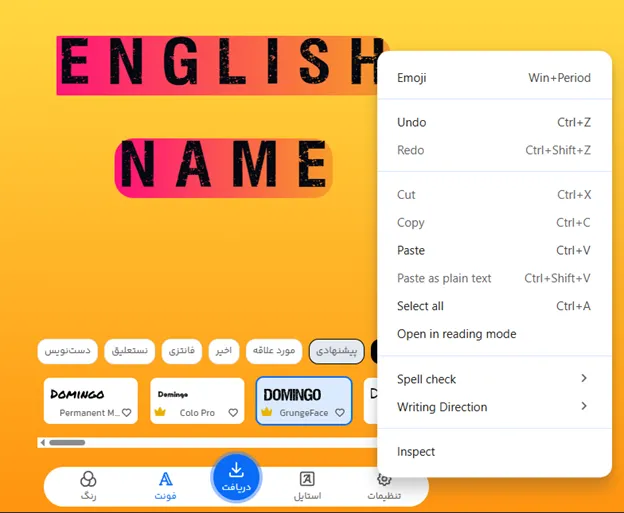
Task: Click the horizontal font list scrollbar thumb
Action: 67,442
